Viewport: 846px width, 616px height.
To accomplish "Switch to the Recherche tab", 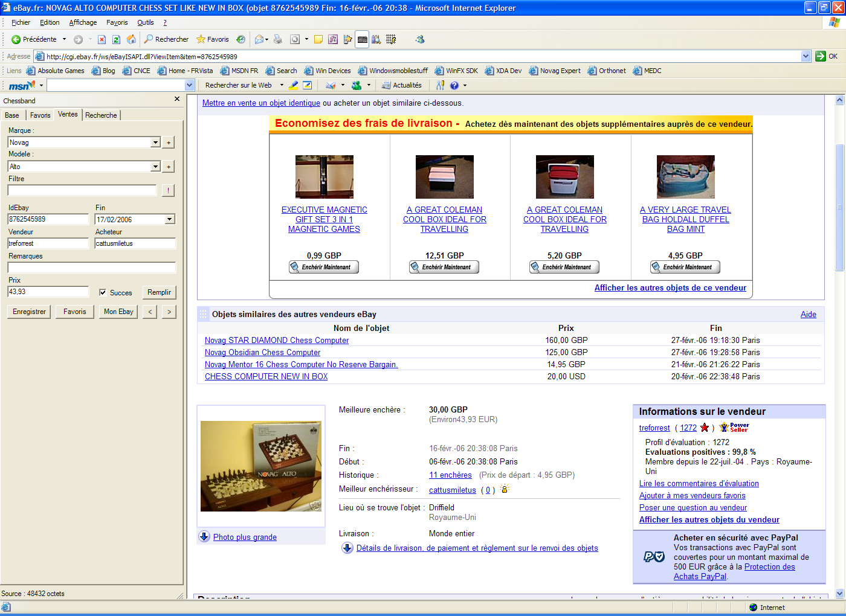I will pyautogui.click(x=101, y=115).
